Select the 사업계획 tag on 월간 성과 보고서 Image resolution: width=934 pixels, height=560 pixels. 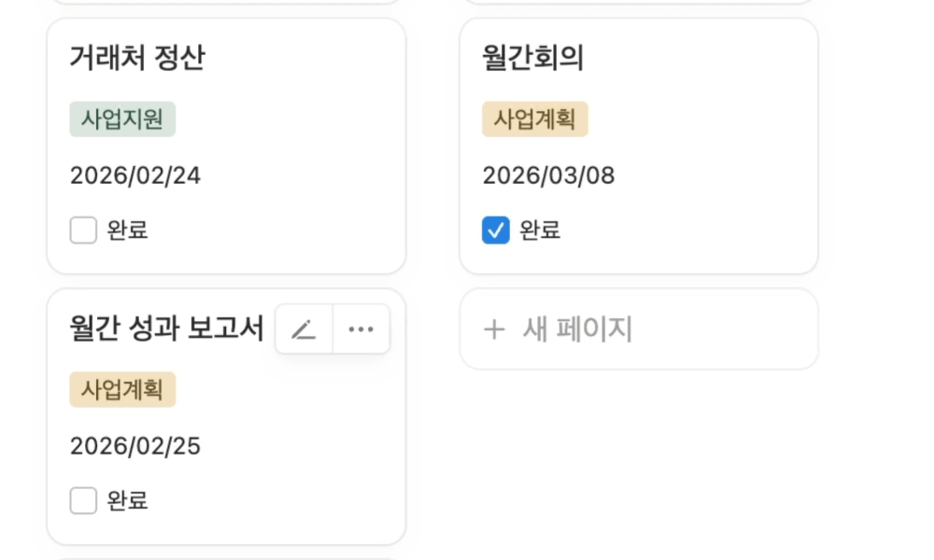122,389
